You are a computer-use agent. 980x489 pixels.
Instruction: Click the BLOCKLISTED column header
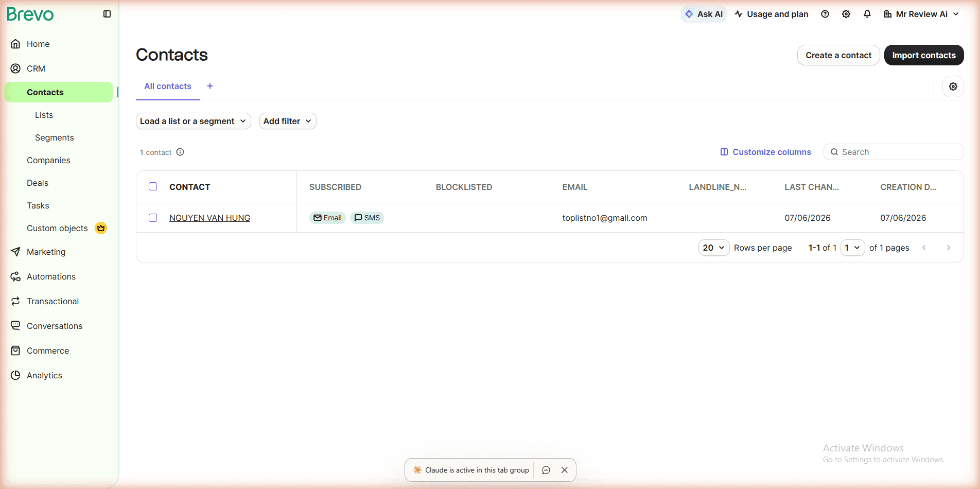(x=464, y=187)
